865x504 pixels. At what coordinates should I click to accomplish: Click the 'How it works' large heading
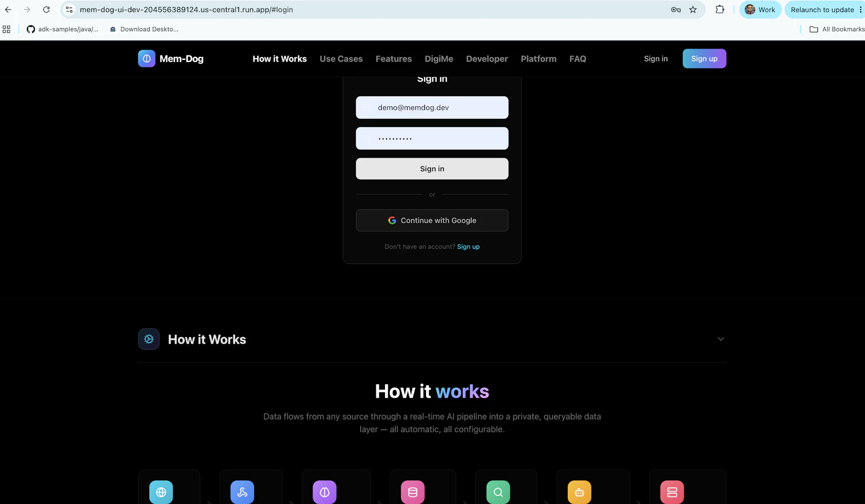[432, 391]
